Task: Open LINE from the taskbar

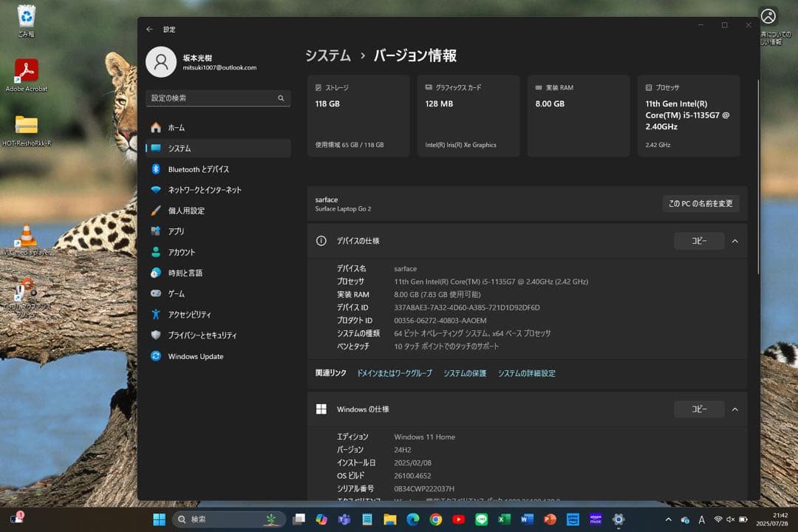Action: [x=481, y=519]
